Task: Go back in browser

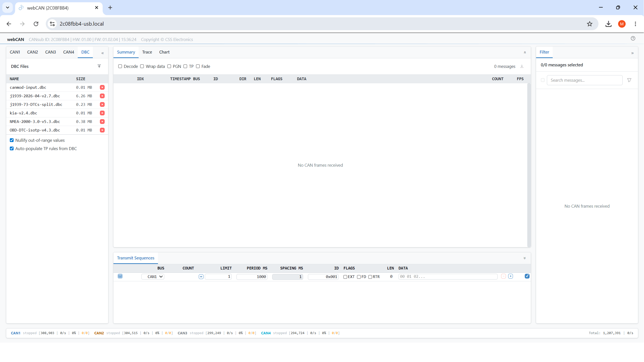Action: pos(9,24)
